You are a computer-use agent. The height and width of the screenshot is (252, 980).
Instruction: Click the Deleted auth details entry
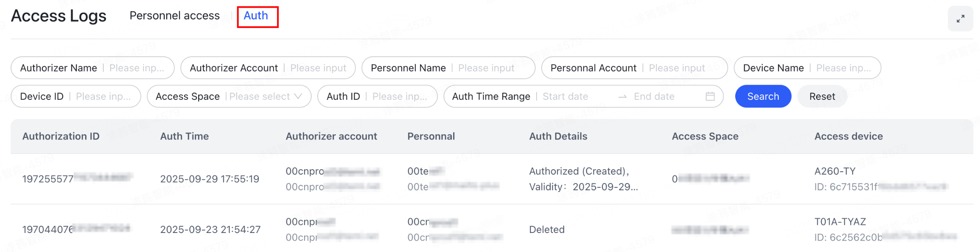pyautogui.click(x=547, y=230)
